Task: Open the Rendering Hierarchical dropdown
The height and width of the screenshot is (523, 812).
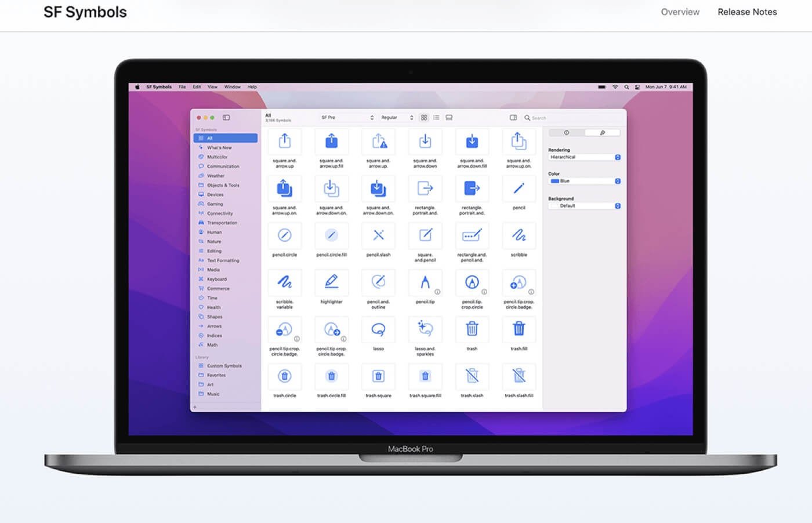Action: pyautogui.click(x=585, y=157)
